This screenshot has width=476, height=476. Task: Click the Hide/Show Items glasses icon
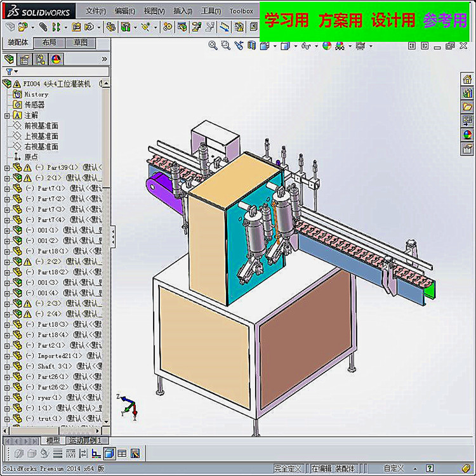coord(306,46)
